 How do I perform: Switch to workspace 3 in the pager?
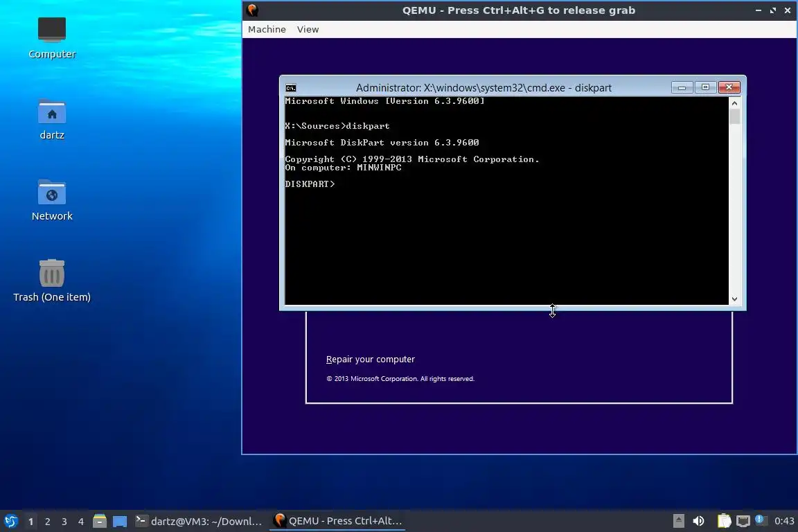point(64,522)
